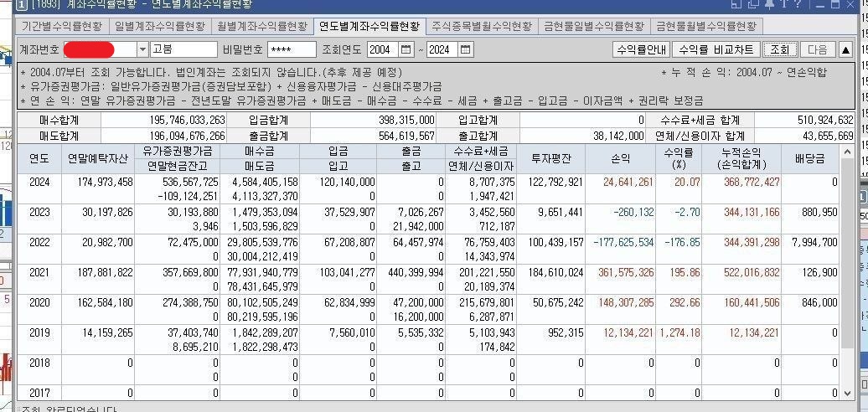The image size is (868, 412).
Task: Click the 배당금 column header
Action: click(x=811, y=159)
